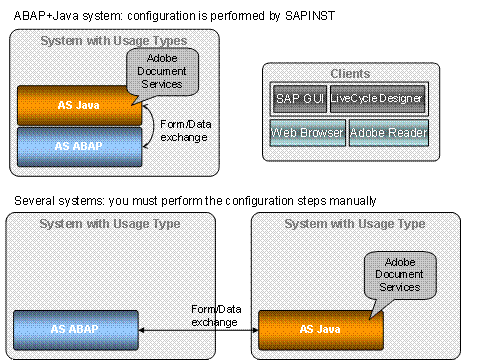Image resolution: width=480 pixels, height=360 pixels.
Task: Click the LiveCycle Designer client box
Action: click(x=377, y=99)
